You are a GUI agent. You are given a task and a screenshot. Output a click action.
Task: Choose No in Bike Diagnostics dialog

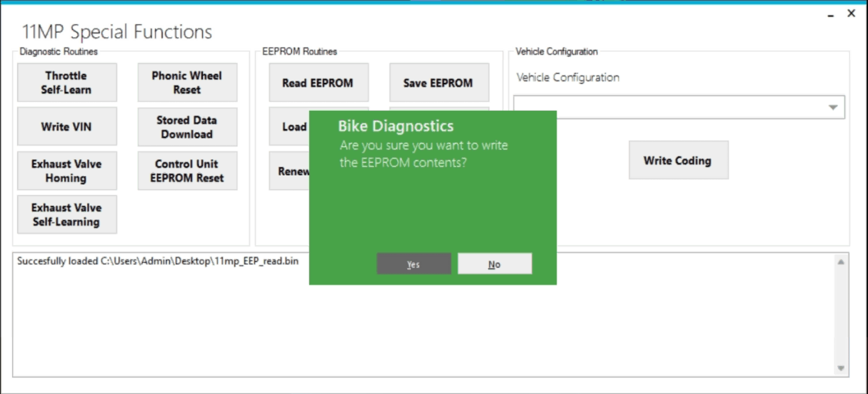pos(494,264)
